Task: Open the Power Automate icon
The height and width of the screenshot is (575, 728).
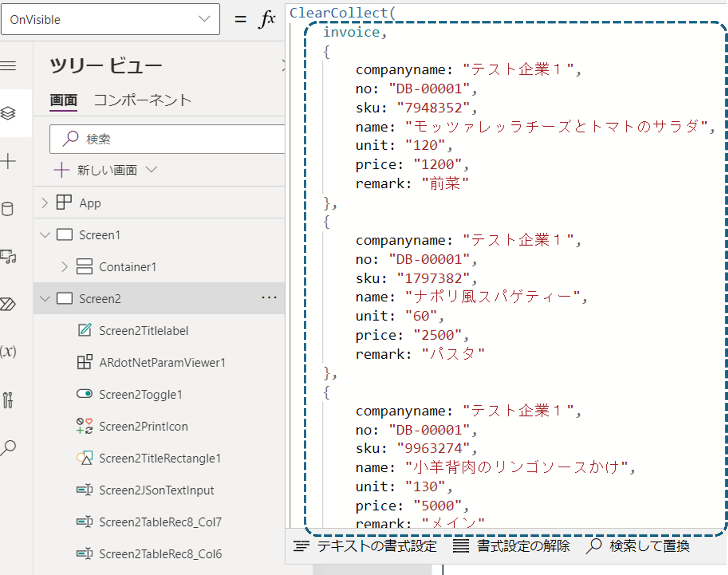Action: [8, 304]
